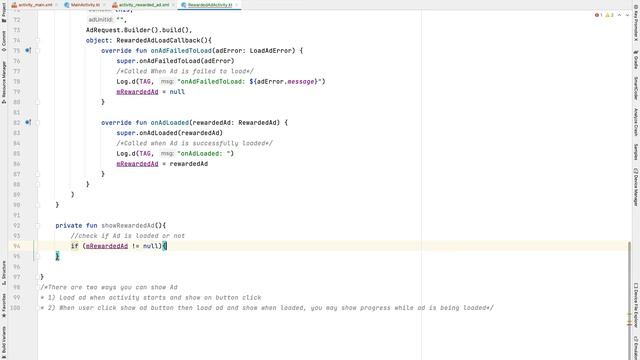640x360 pixels.
Task: Click 'check if Ad is loaded or not' comment
Action: (x=127, y=236)
